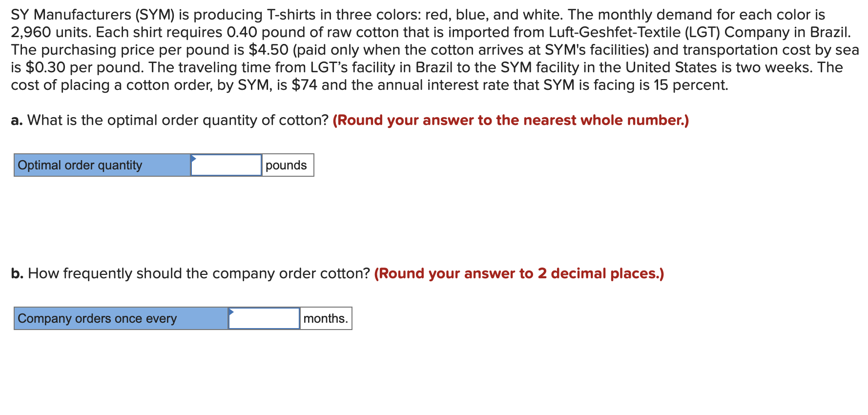Click the months unit label
The height and width of the screenshot is (415, 868).
tap(325, 318)
